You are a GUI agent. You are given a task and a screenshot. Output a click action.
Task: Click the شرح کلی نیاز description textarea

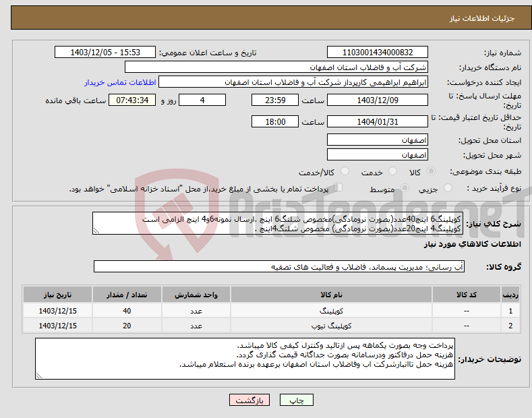(278, 223)
